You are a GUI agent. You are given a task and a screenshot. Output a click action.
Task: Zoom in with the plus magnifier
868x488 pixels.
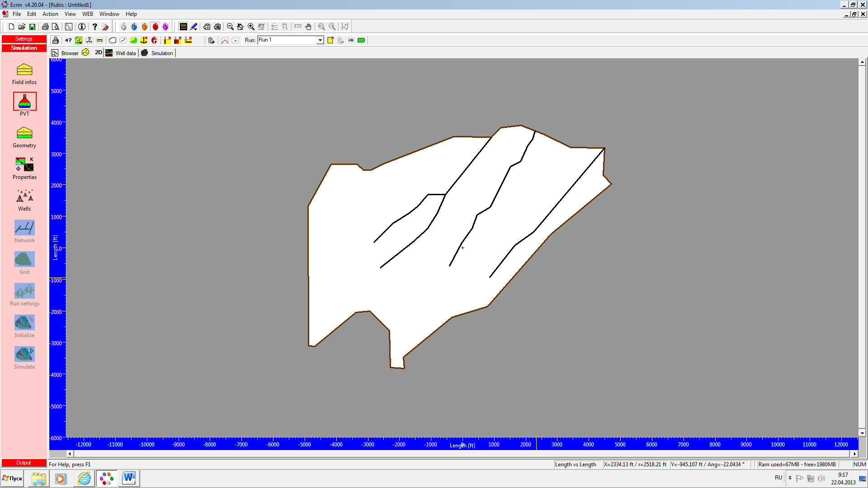[251, 27]
